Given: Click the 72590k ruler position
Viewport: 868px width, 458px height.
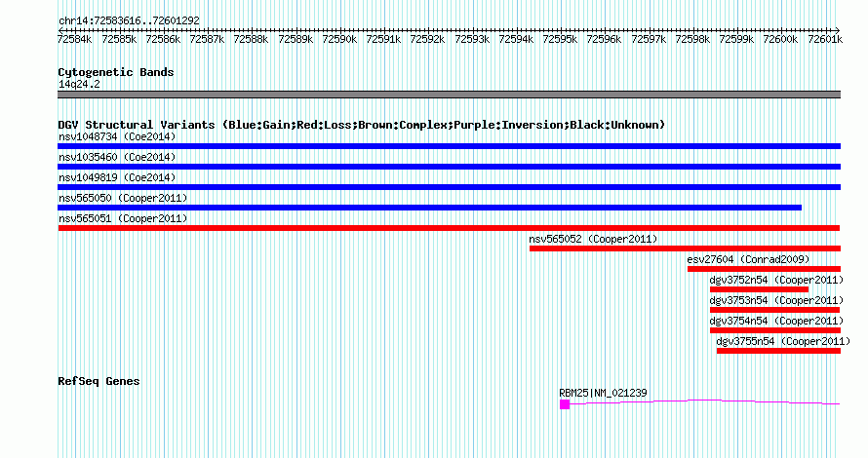Looking at the screenshot, I should [339, 39].
